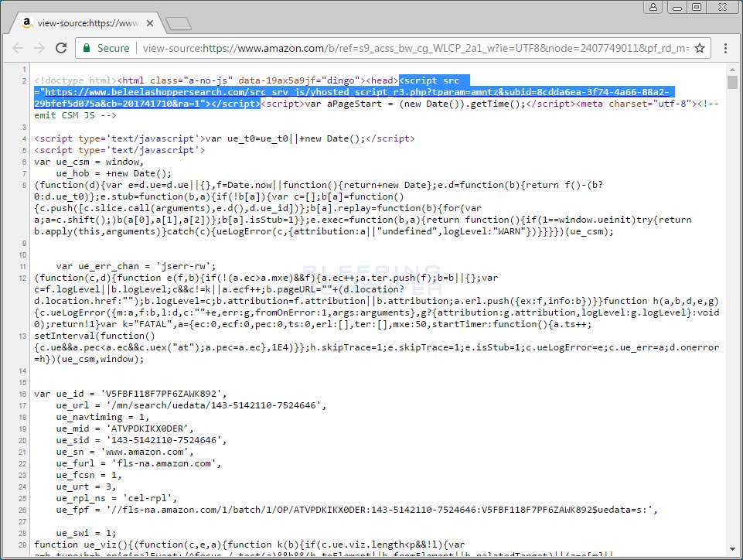Open Chrome's three-dot menu

pos(725,47)
